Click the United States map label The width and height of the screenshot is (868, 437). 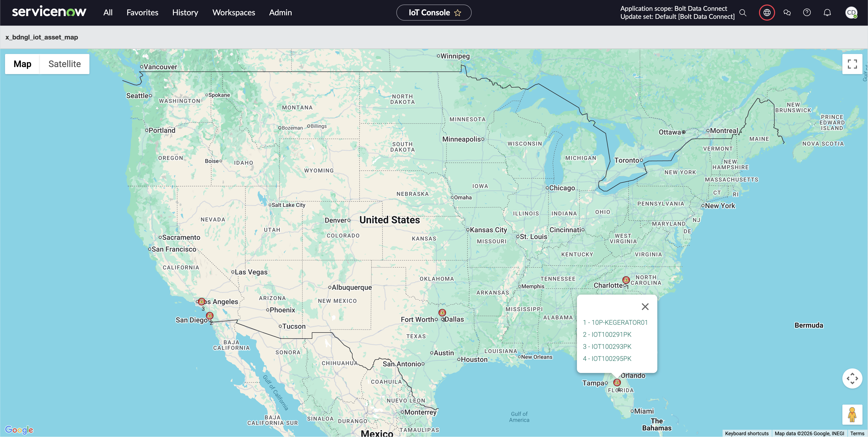click(x=390, y=220)
